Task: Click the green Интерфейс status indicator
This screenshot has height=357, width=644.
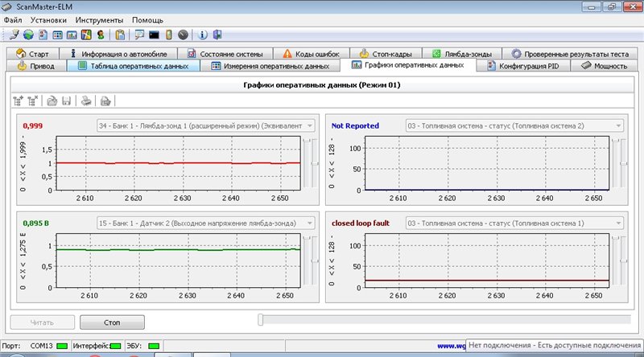Action: (x=116, y=346)
